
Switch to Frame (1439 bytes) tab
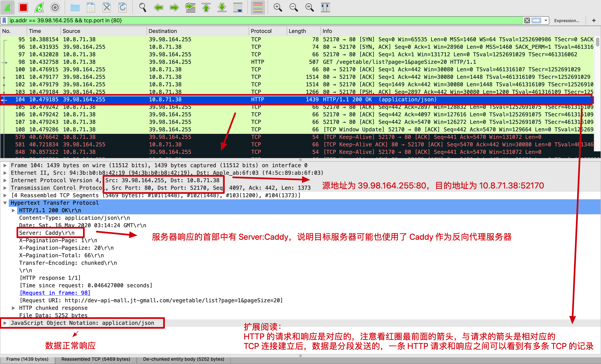click(27, 359)
